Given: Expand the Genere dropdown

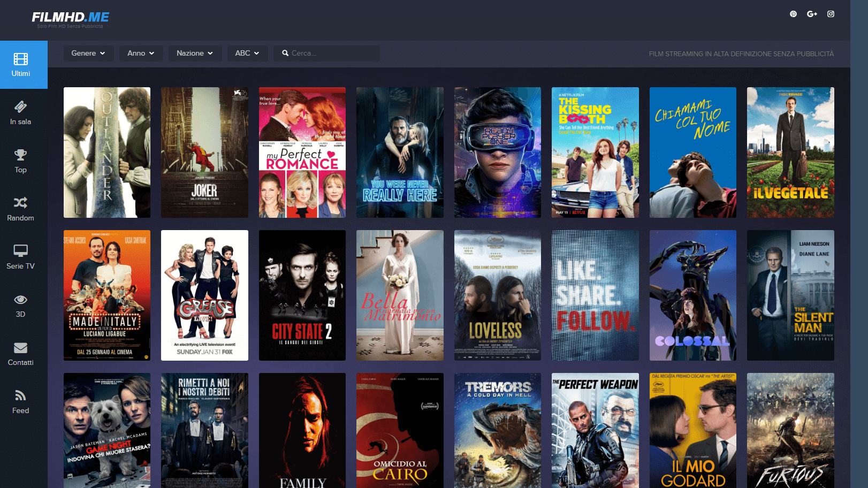Looking at the screenshot, I should point(88,53).
